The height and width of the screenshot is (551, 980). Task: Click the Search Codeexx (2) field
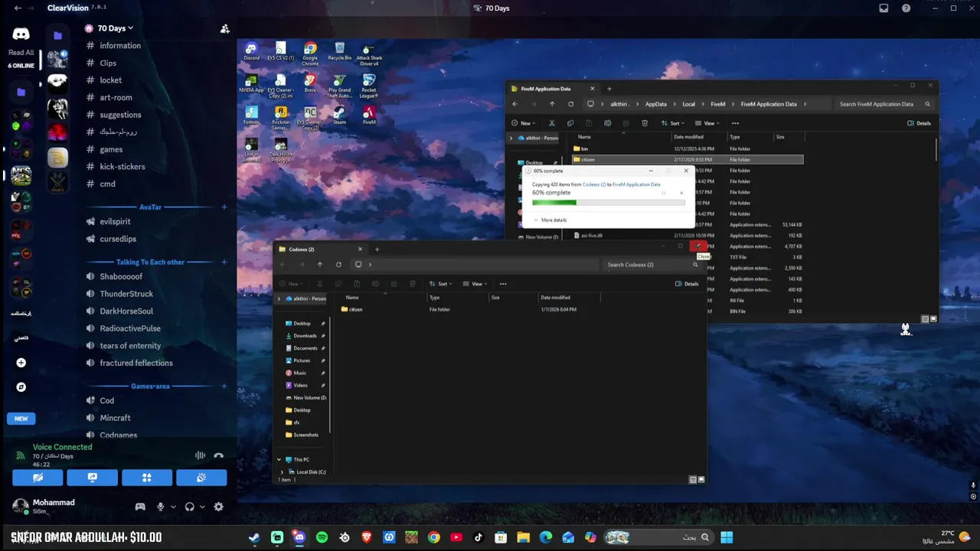click(651, 265)
